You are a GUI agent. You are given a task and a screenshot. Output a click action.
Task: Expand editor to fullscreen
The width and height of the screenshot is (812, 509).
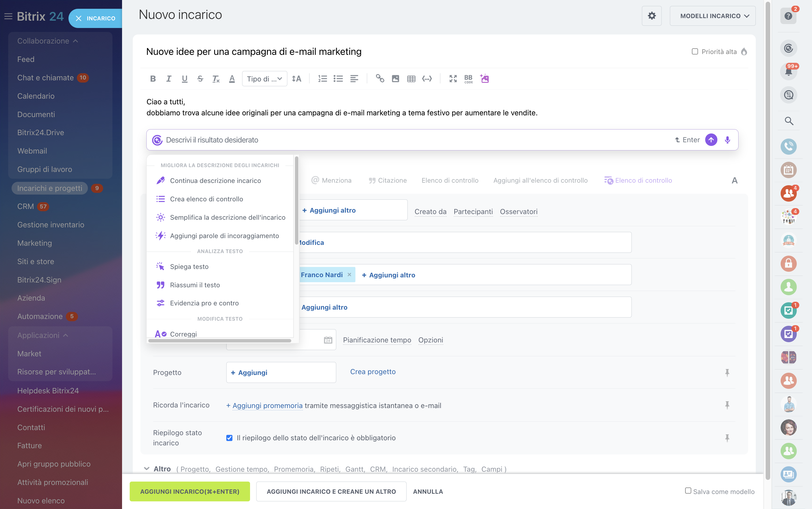click(453, 79)
